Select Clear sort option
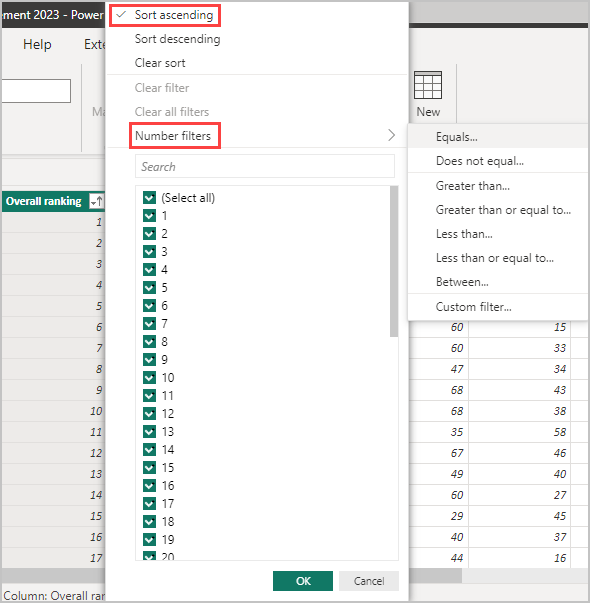The height and width of the screenshot is (603, 590). (160, 63)
